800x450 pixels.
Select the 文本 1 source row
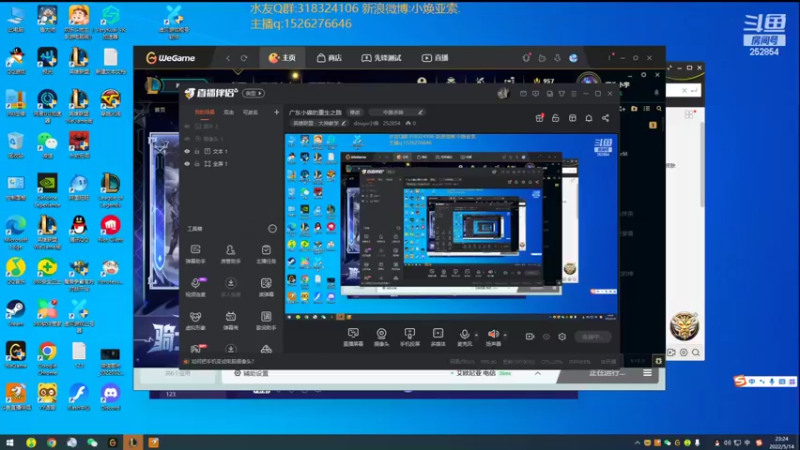point(231,152)
